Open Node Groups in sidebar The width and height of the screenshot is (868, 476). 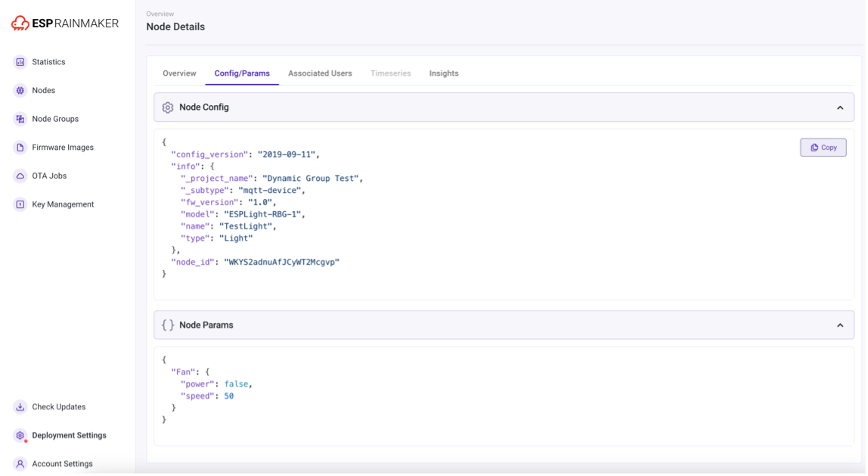55,119
